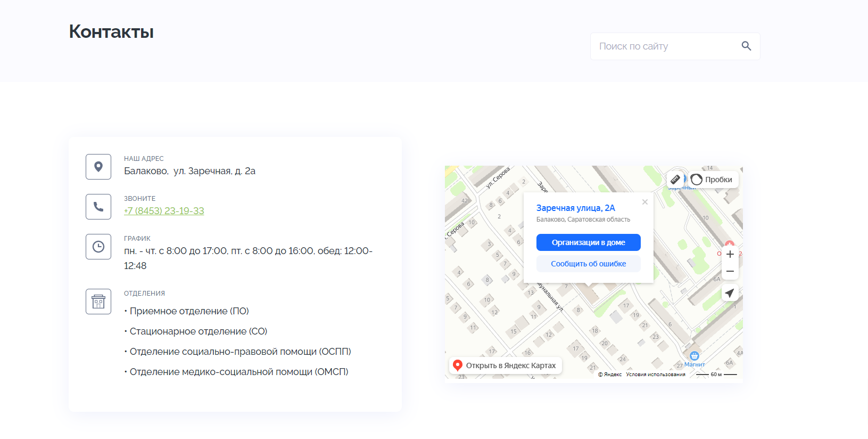
Task: Focus the 'Поиск по сайту' search field
Action: pyautogui.click(x=665, y=46)
